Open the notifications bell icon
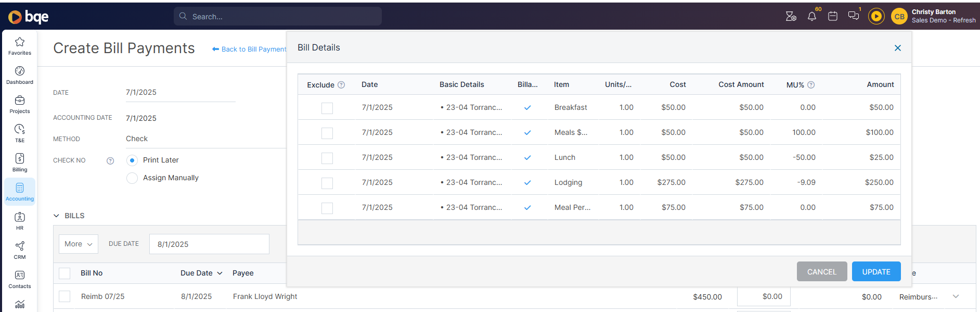The width and height of the screenshot is (980, 312). 812,16
